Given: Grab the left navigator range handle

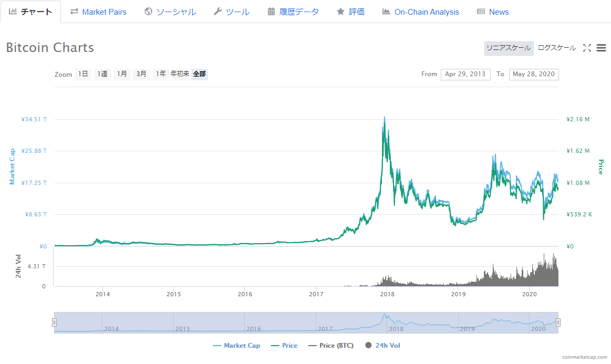Looking at the screenshot, I should pyautogui.click(x=54, y=323).
